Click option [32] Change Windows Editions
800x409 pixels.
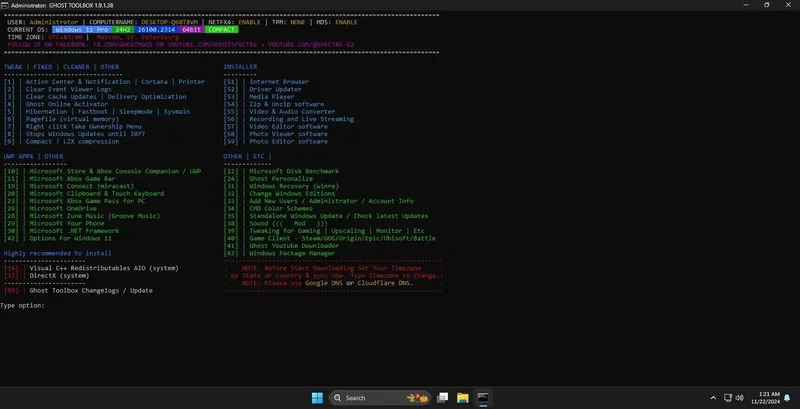[279, 194]
